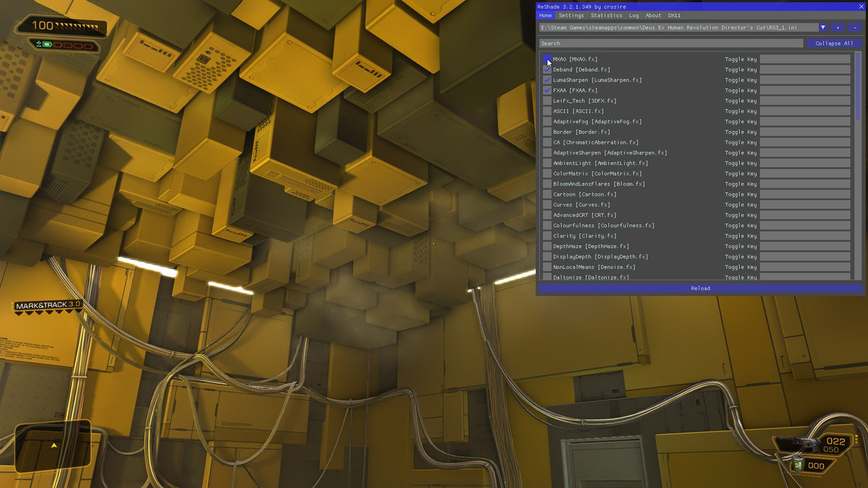Set the Toggle Key field for FXAA
This screenshot has height=488, width=868.
click(x=805, y=90)
